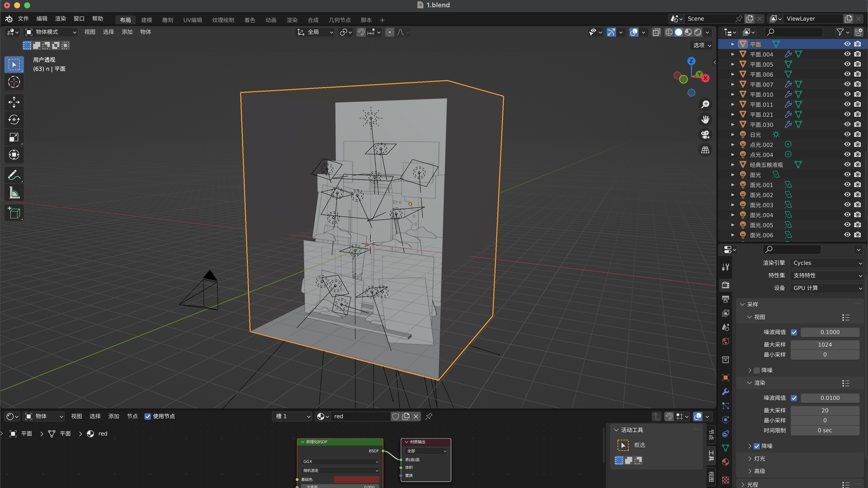Open the Render properties tab icon
868x488 pixels.
tap(726, 285)
